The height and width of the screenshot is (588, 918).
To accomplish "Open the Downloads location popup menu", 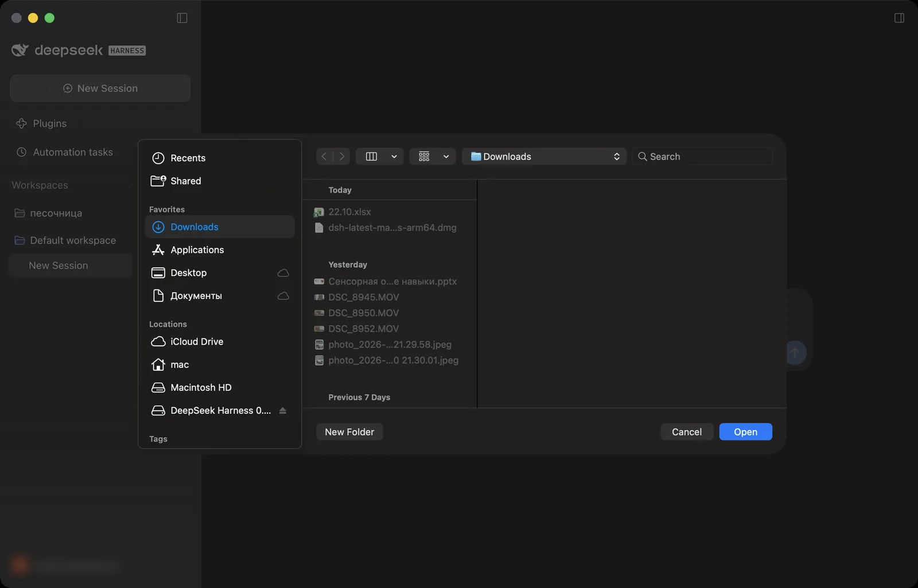I will click(544, 157).
